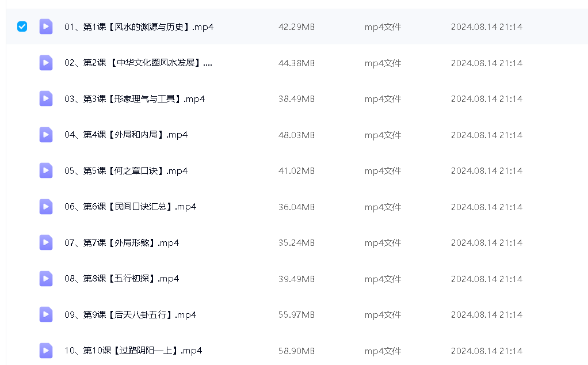Click the video icon beside 第6课 民间口诀汇总
This screenshot has width=588, height=365.
[46, 207]
